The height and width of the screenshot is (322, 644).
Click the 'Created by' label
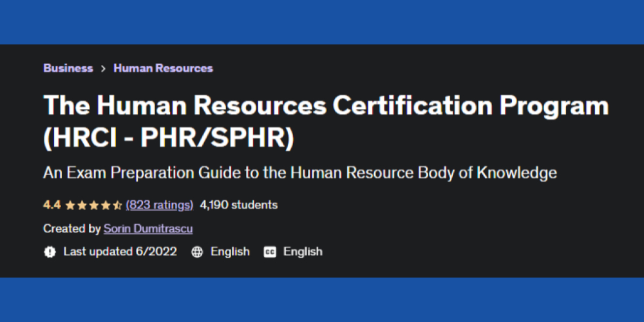pyautogui.click(x=72, y=229)
